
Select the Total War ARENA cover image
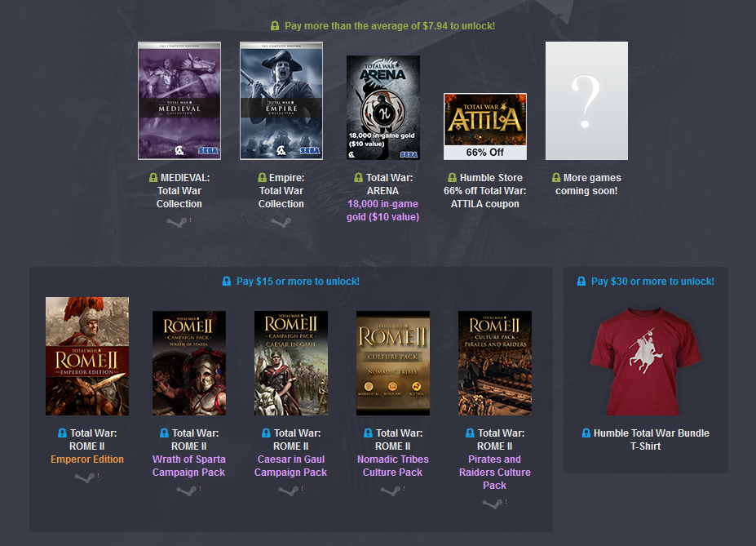pos(383,108)
